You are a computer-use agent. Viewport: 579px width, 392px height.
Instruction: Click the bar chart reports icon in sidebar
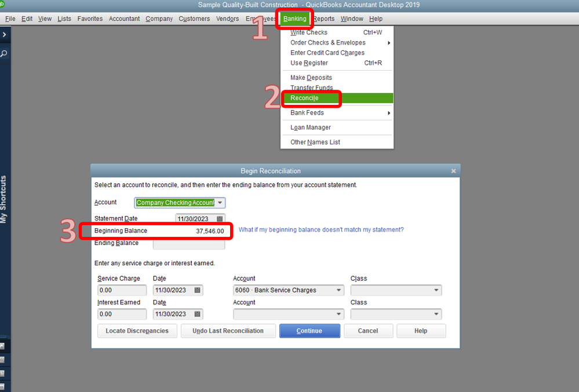coord(2,373)
